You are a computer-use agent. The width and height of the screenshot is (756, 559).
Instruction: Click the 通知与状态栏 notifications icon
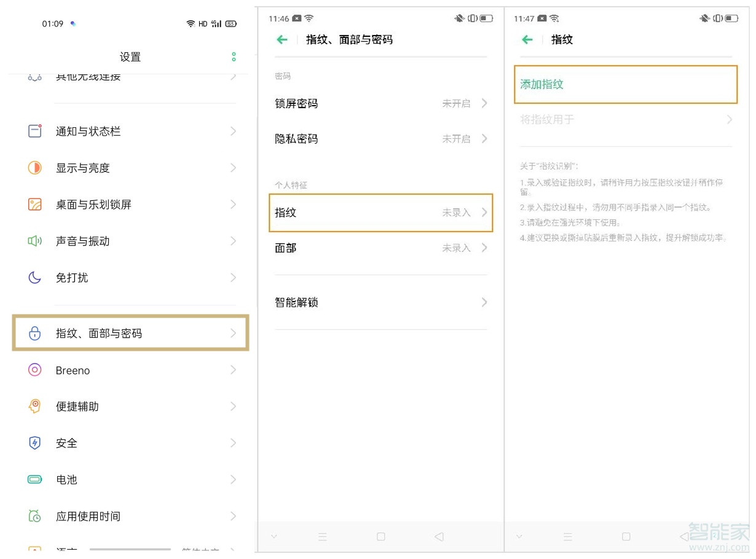point(35,131)
